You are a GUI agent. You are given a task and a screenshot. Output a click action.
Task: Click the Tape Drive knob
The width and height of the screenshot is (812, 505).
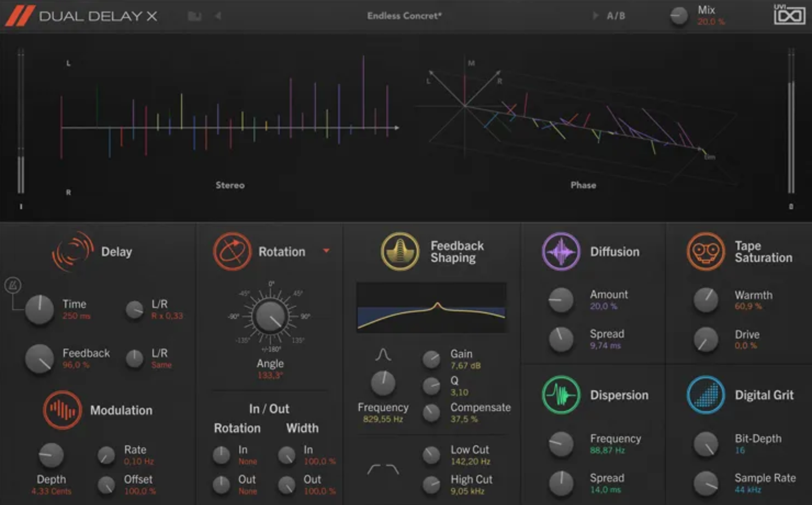coord(706,340)
